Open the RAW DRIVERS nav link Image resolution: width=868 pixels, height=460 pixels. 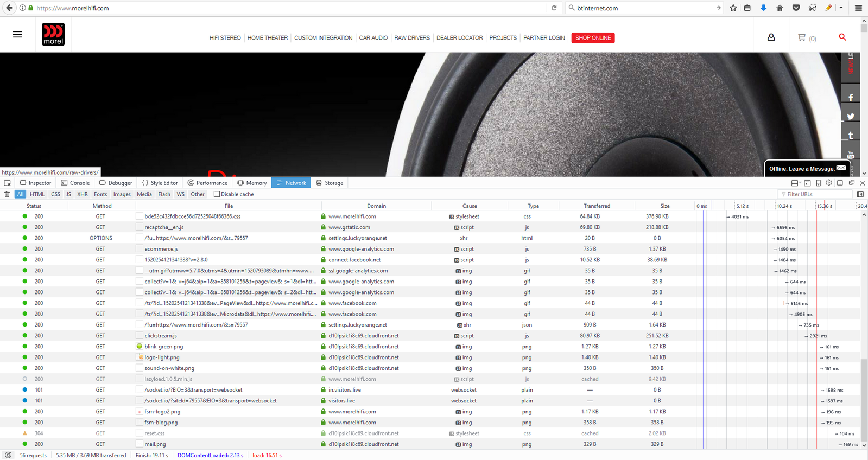(412, 38)
